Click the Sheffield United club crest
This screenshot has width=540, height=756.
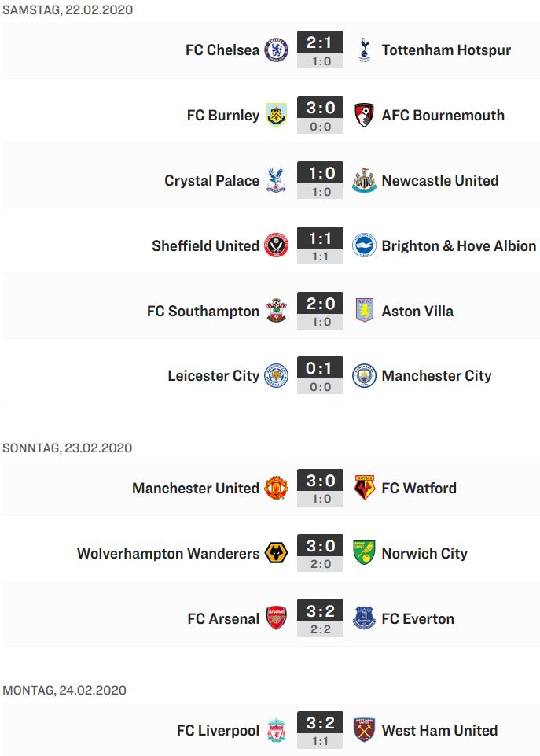pyautogui.click(x=276, y=245)
